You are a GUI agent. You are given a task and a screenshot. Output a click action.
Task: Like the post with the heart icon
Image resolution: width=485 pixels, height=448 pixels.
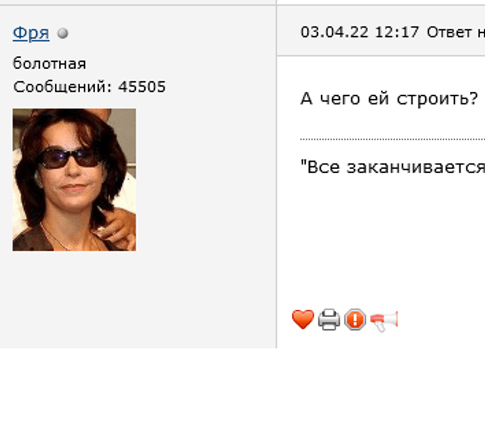coord(303,319)
